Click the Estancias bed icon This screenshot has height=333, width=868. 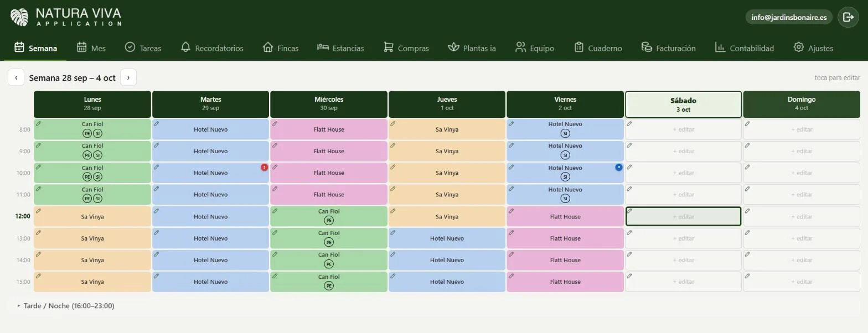[x=323, y=48]
